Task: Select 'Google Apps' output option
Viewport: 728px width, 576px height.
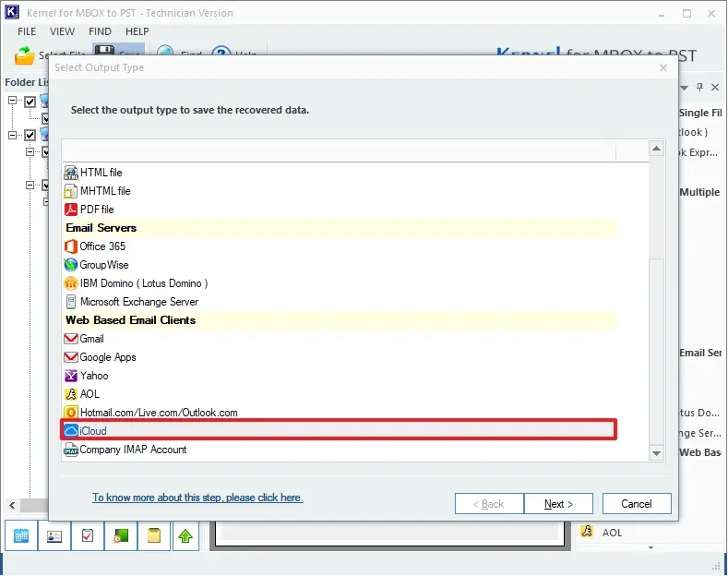Action: pos(108,357)
